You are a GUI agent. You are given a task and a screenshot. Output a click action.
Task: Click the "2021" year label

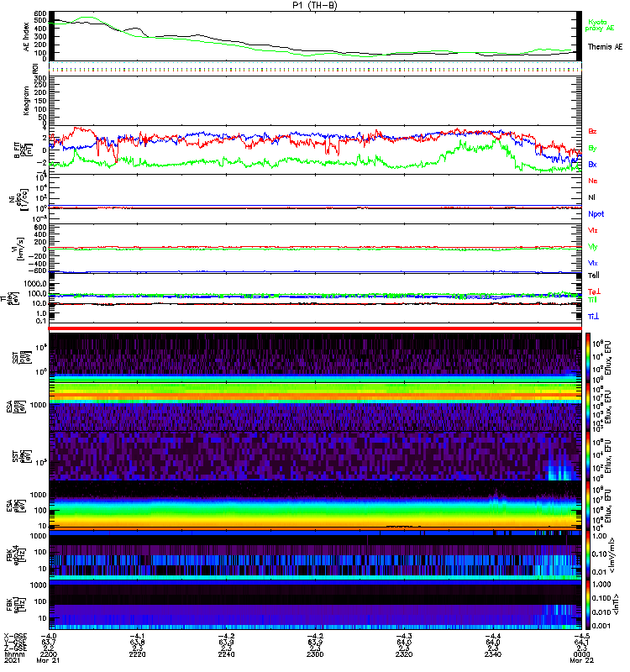point(12,660)
